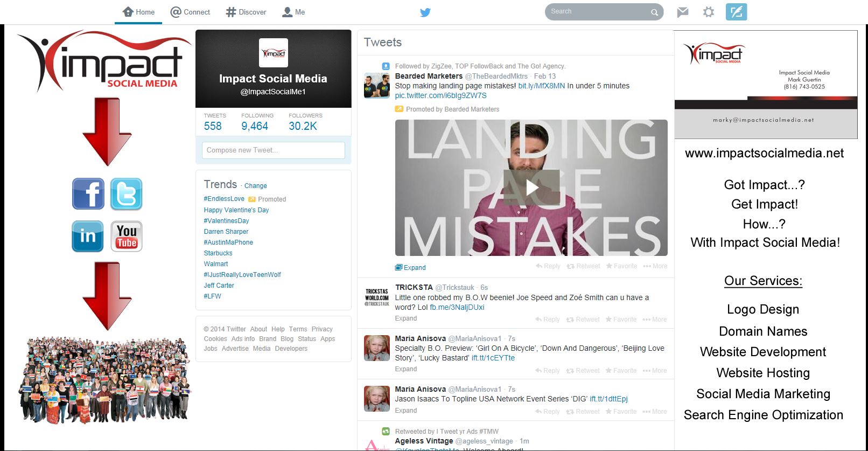The image size is (868, 451).
Task: Click the Compose new Tweet box
Action: click(274, 150)
